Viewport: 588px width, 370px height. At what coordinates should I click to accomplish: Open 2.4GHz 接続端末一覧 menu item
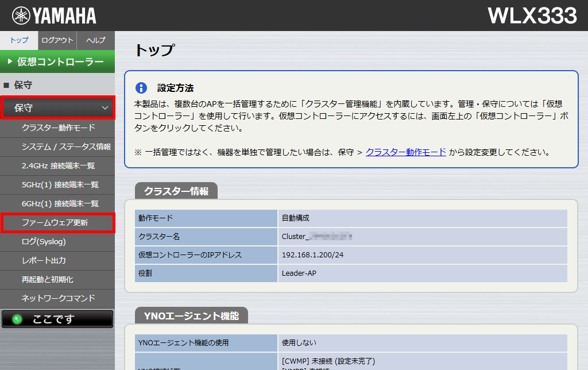tap(57, 166)
